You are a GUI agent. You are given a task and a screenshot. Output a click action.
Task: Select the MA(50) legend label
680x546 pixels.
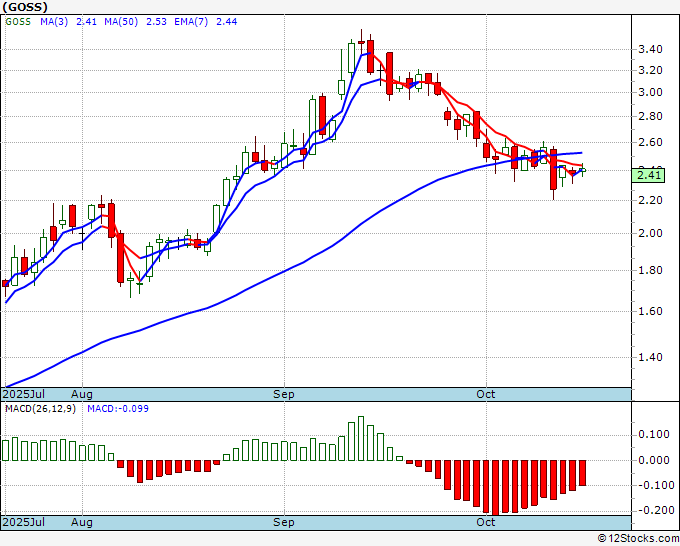click(121, 22)
